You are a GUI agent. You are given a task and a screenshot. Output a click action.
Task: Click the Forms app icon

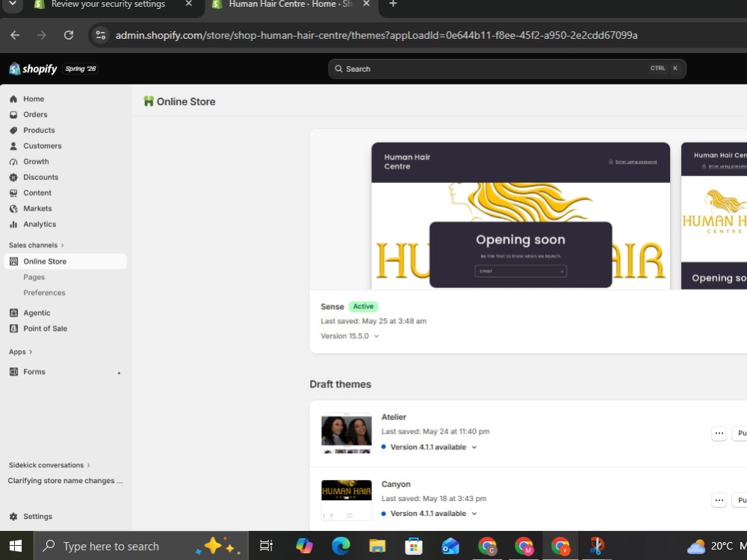coord(13,372)
